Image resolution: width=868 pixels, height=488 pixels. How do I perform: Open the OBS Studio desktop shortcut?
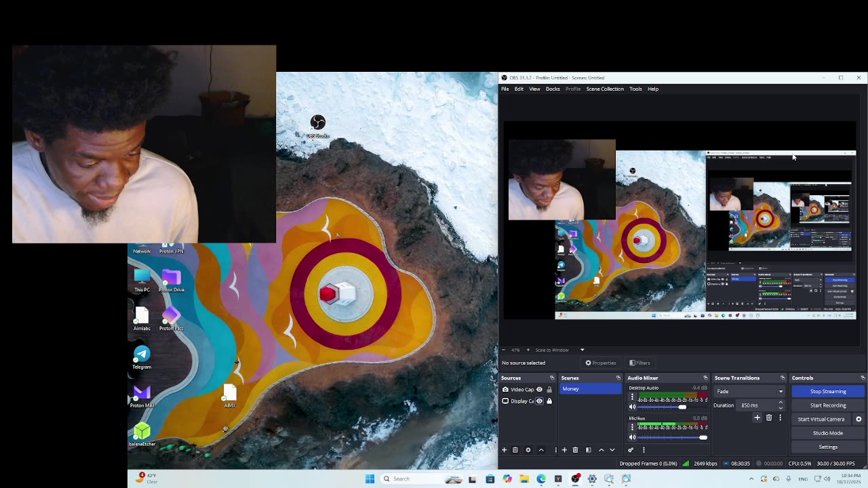[317, 126]
